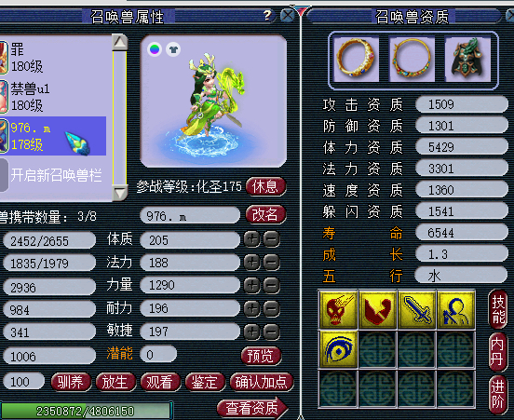Image resolution: width=514 pixels, height=420 pixels.
Task: Increase 体质 with the plus button
Action: tap(251, 239)
